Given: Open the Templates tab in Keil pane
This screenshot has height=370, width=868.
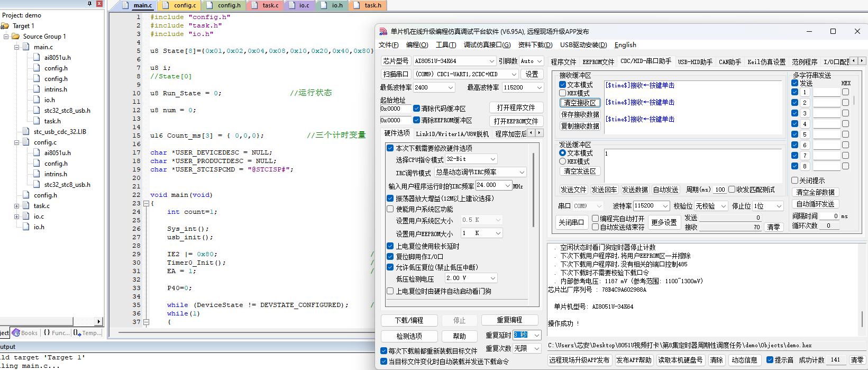Looking at the screenshot, I should tap(88, 333).
